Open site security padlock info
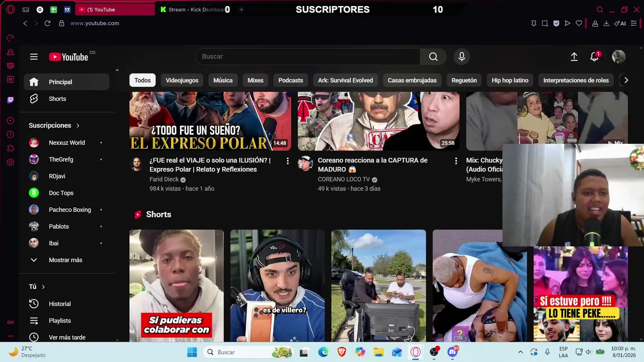This screenshot has height=362, width=644. [61, 23]
